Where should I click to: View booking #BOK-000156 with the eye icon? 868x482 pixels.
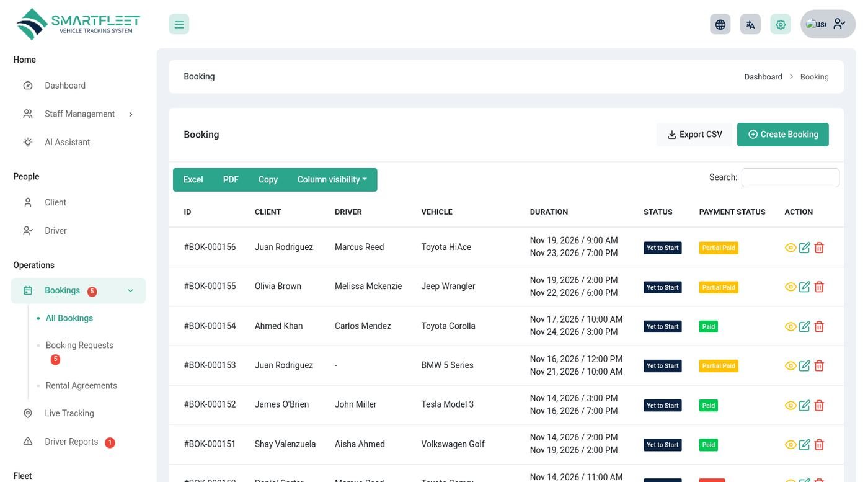click(790, 248)
